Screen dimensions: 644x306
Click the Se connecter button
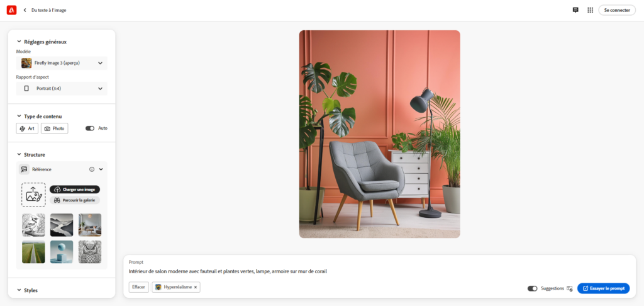[x=617, y=10]
